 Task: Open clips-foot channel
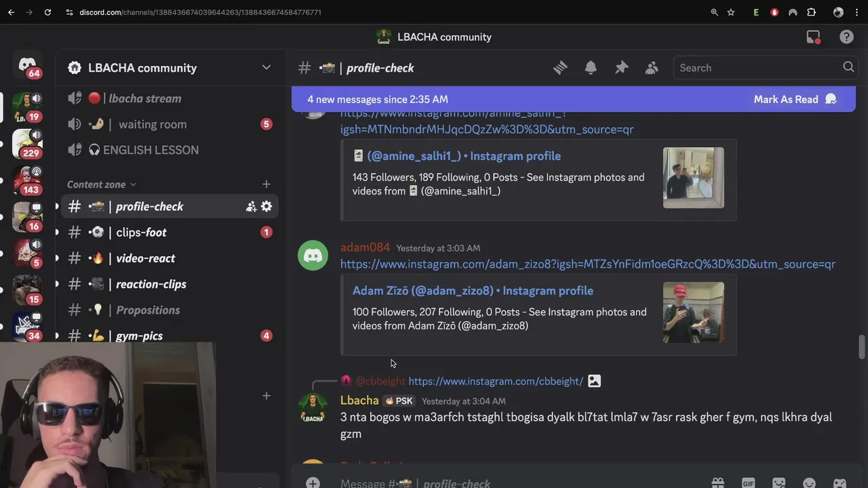coord(170,232)
